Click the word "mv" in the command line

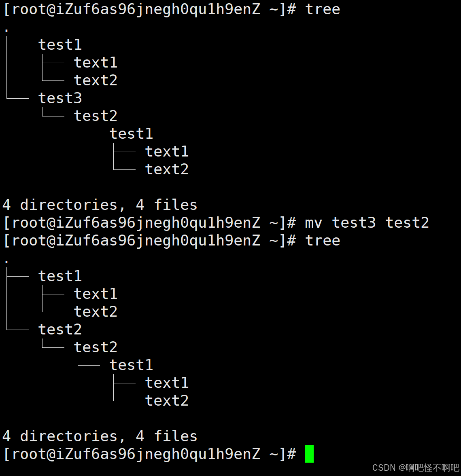click(313, 223)
